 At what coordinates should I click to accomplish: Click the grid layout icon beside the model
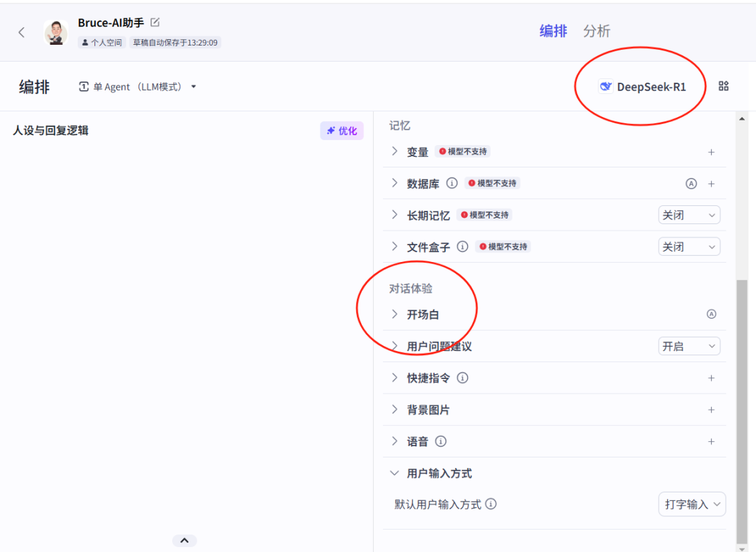(x=723, y=86)
